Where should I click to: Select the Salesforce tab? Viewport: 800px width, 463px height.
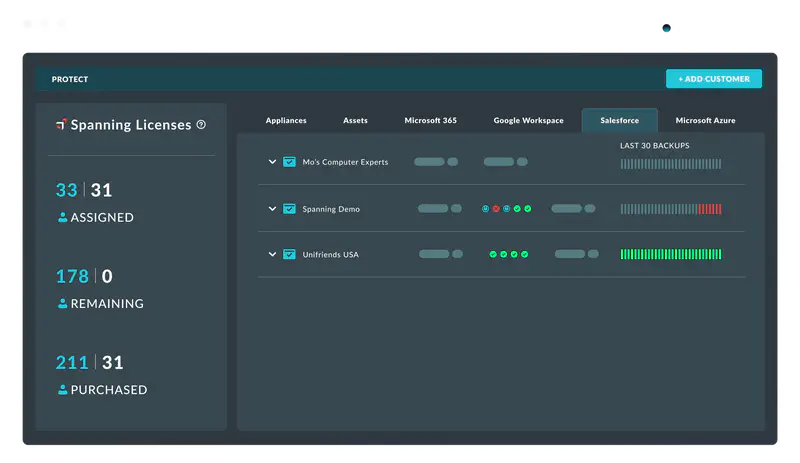pos(619,120)
